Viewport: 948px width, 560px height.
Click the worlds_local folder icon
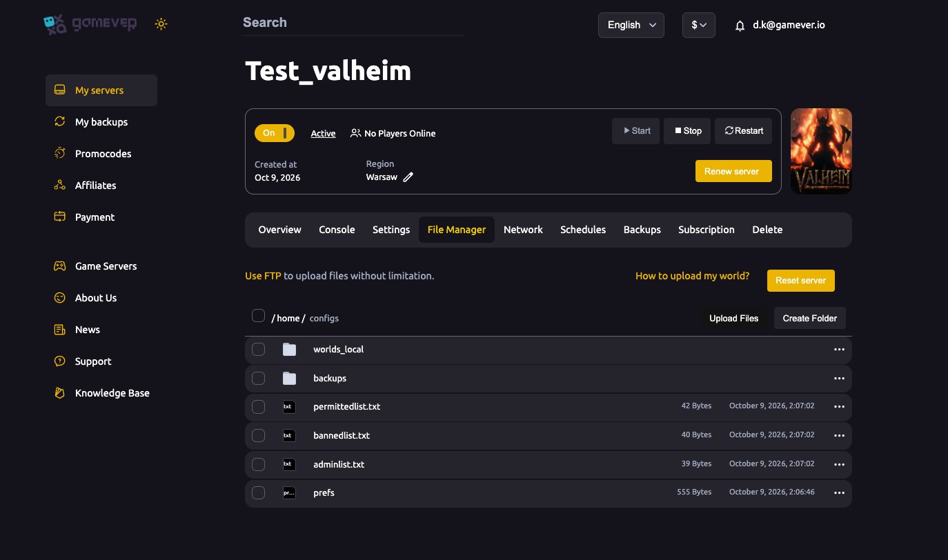coord(289,350)
